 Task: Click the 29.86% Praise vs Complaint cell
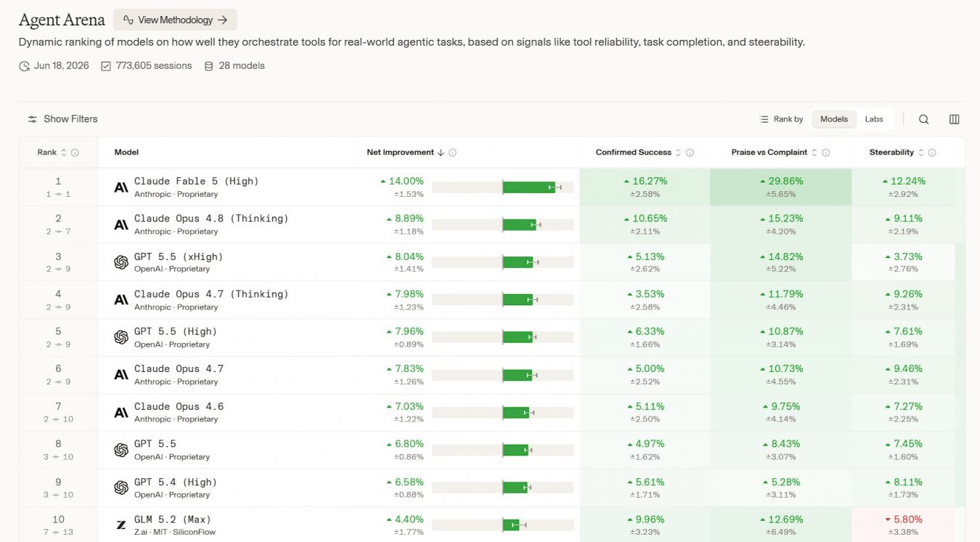pos(780,187)
